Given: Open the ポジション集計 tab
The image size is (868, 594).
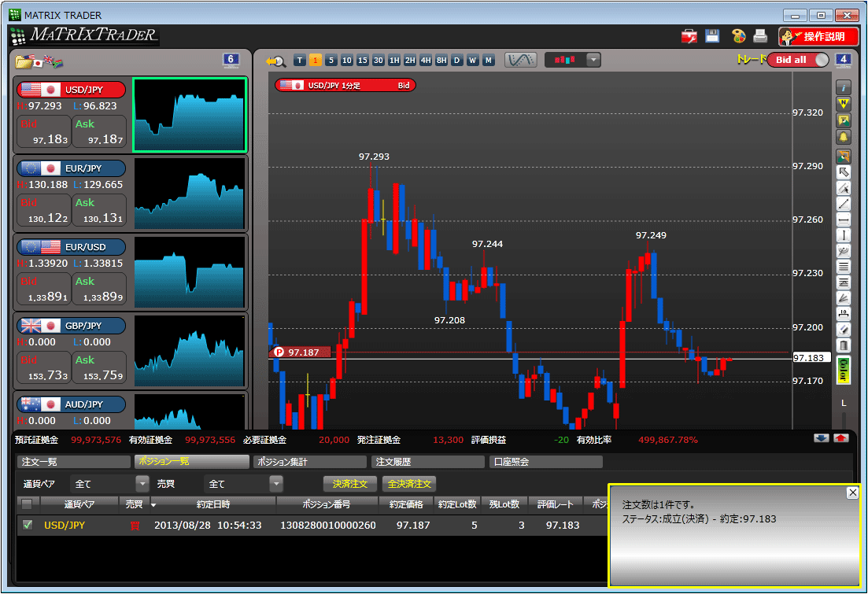Looking at the screenshot, I should (310, 462).
